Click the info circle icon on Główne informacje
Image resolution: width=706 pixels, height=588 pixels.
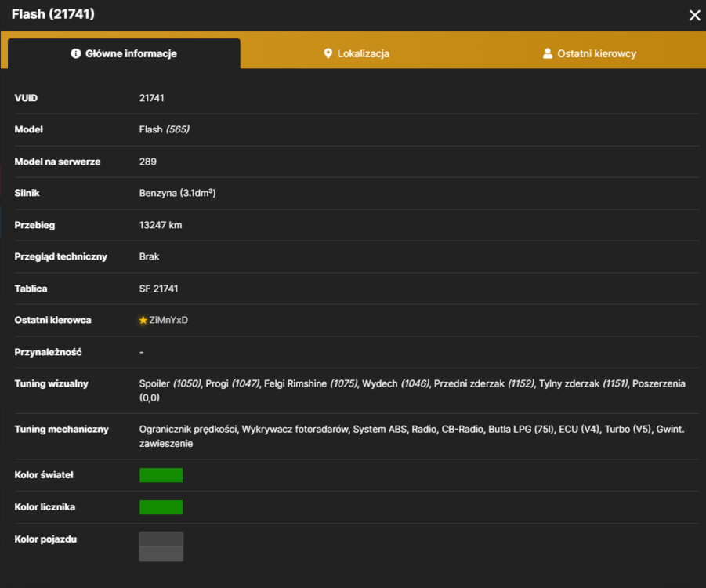(x=76, y=53)
